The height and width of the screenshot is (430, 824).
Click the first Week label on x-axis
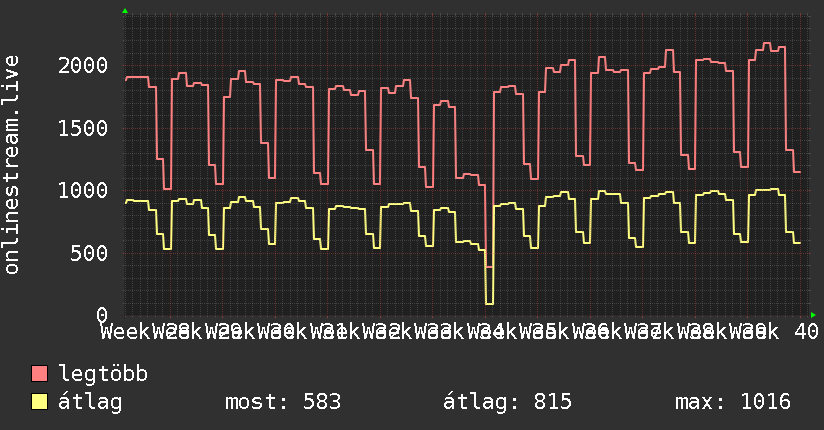click(x=126, y=332)
